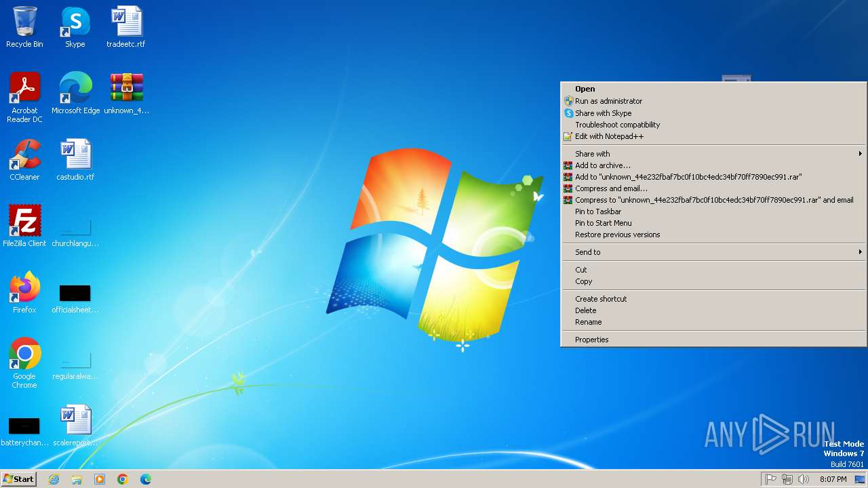
Task: Launch the Microsoft Edge desktop shortcut
Action: [x=75, y=94]
